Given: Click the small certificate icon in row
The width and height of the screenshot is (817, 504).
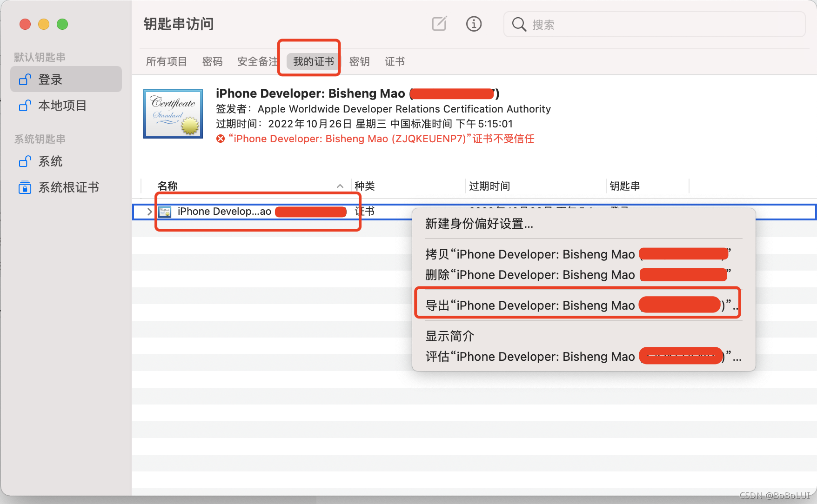Looking at the screenshot, I should click(x=165, y=212).
